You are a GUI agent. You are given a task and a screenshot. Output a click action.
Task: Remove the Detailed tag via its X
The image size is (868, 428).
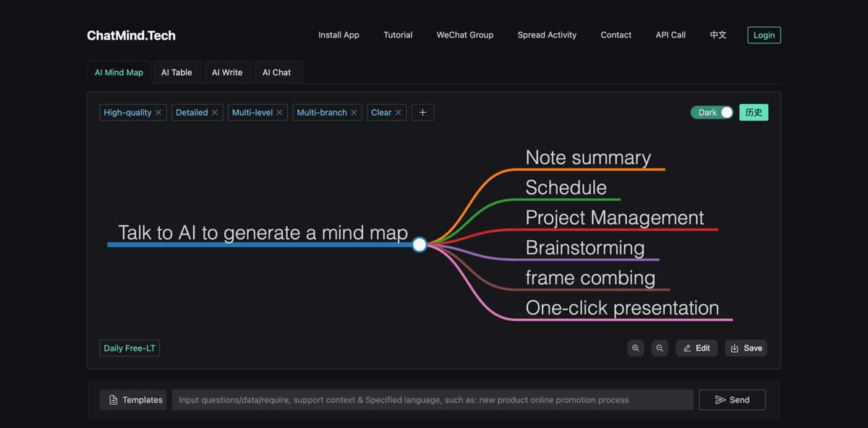215,113
